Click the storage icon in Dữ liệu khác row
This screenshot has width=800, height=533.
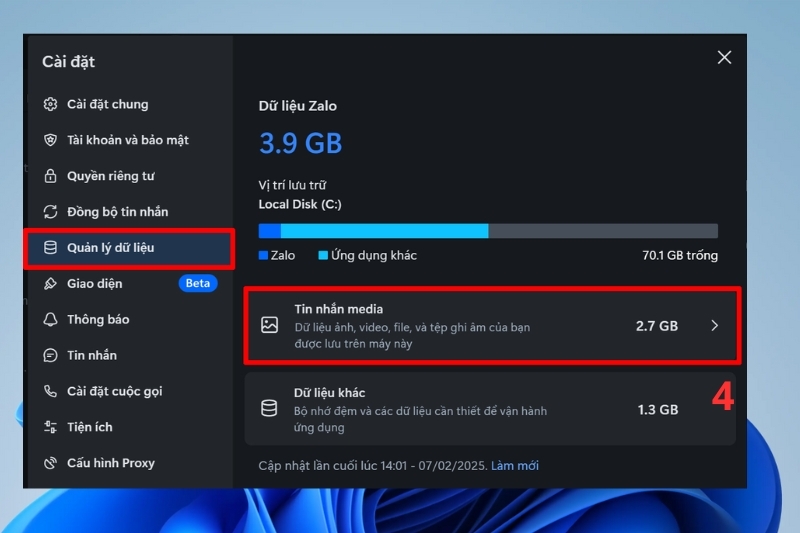269,409
